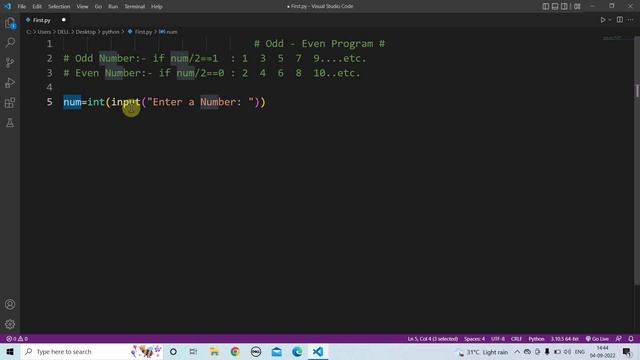Expand the run options dropdown arrow
Viewport: 640px width, 360px height.
pos(610,20)
